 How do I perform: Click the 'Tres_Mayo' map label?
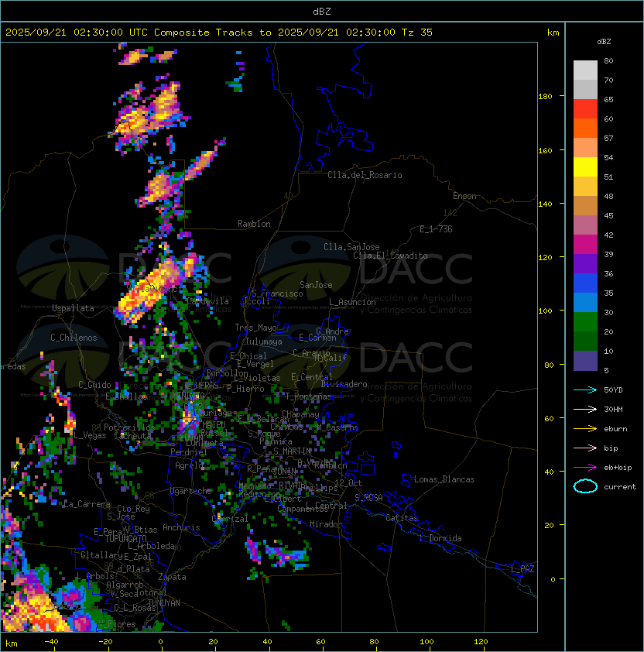click(255, 328)
